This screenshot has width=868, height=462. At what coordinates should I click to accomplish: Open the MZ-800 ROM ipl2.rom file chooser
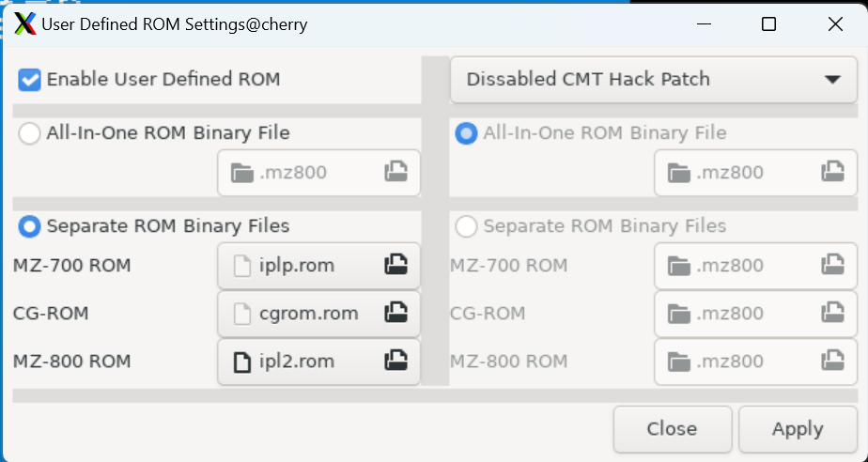318,362
